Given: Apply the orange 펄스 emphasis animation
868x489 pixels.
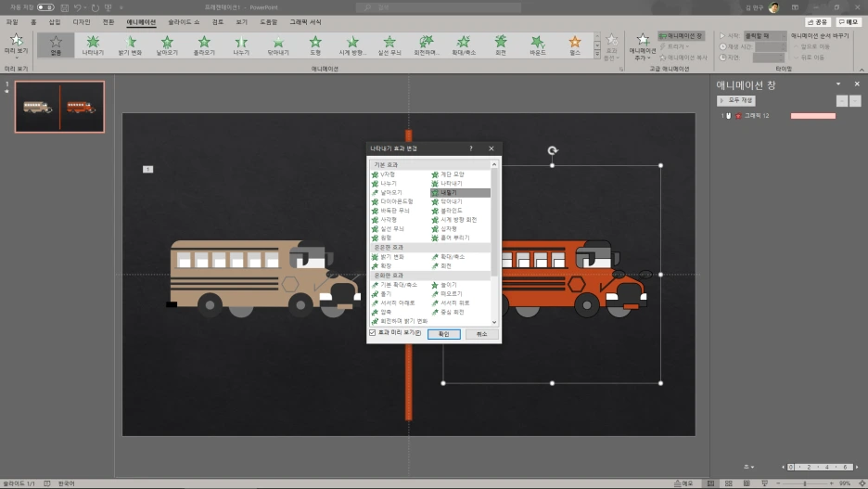Looking at the screenshot, I should 575,45.
